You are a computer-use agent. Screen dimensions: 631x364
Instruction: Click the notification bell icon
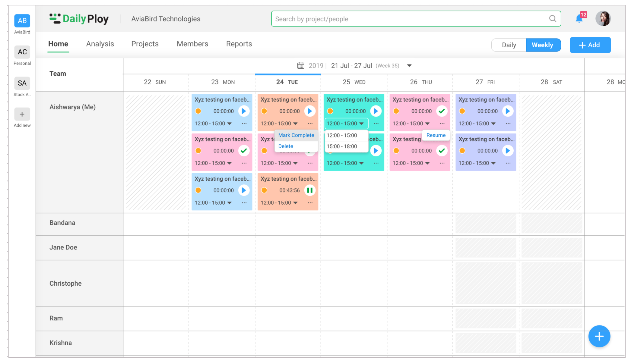(579, 19)
